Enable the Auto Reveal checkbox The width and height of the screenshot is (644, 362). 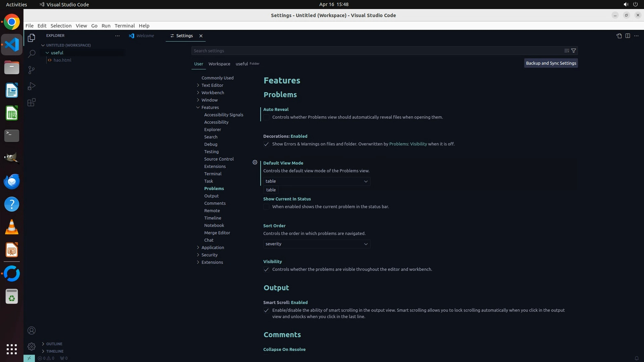tap(266, 117)
